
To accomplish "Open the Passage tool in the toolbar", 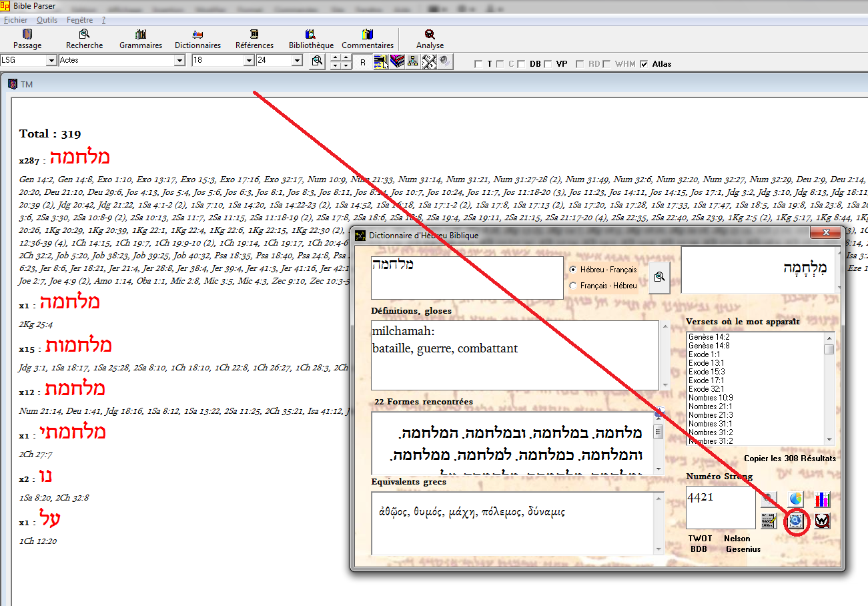I will 27,39.
